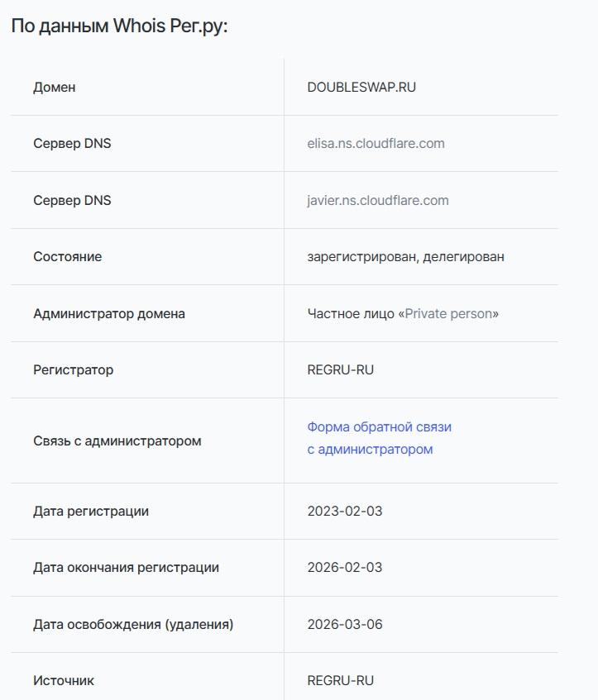
Task: Click the Дата освобождения (удаления) label
Action: pyautogui.click(x=133, y=625)
